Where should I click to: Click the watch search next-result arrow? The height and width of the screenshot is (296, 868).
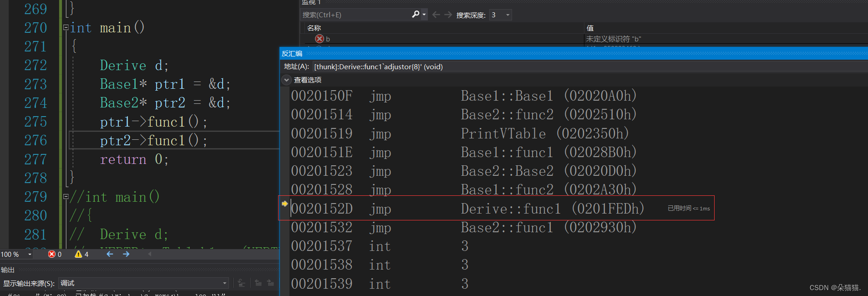tap(448, 15)
